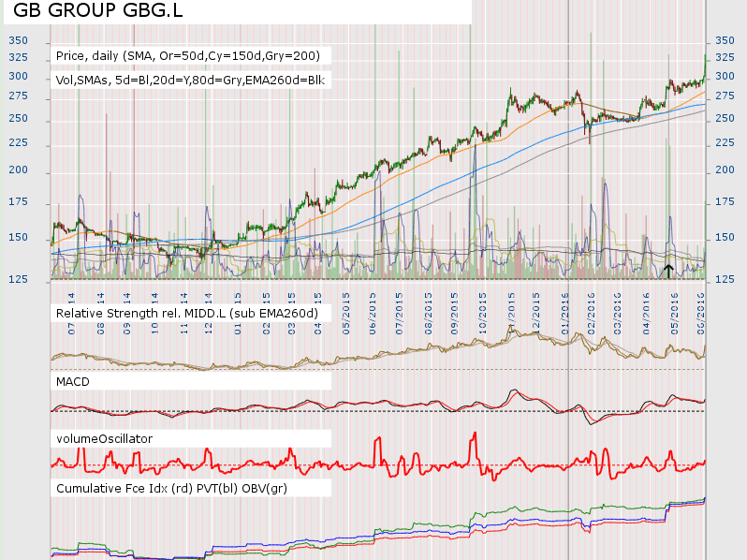The width and height of the screenshot is (747, 560).
Task: Click the 'Relative Strength rel. MIDD.L (sub EMA260d)' label
Action: [x=187, y=313]
